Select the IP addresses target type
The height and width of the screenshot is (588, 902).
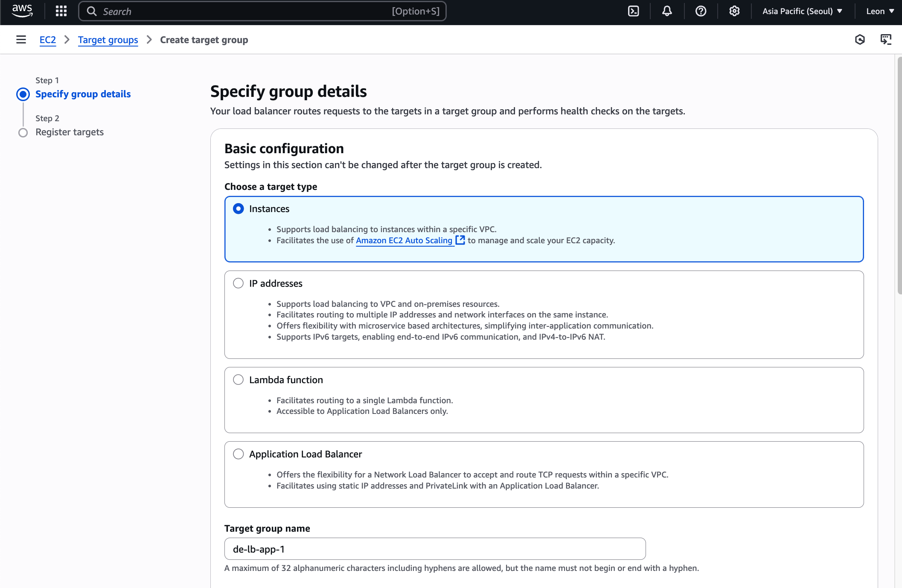point(238,283)
